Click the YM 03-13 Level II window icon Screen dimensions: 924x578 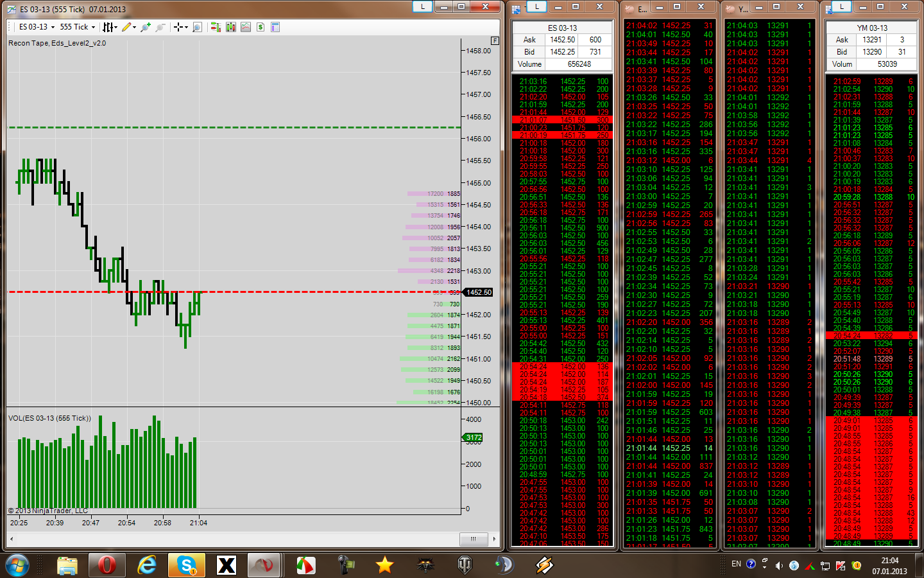coord(829,9)
